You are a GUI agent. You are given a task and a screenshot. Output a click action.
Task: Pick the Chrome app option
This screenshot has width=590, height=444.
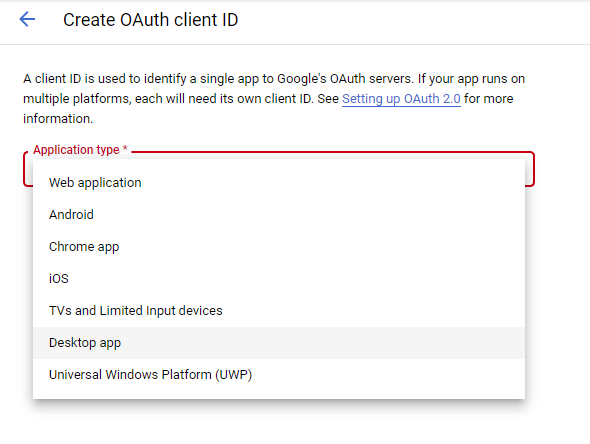tap(279, 246)
